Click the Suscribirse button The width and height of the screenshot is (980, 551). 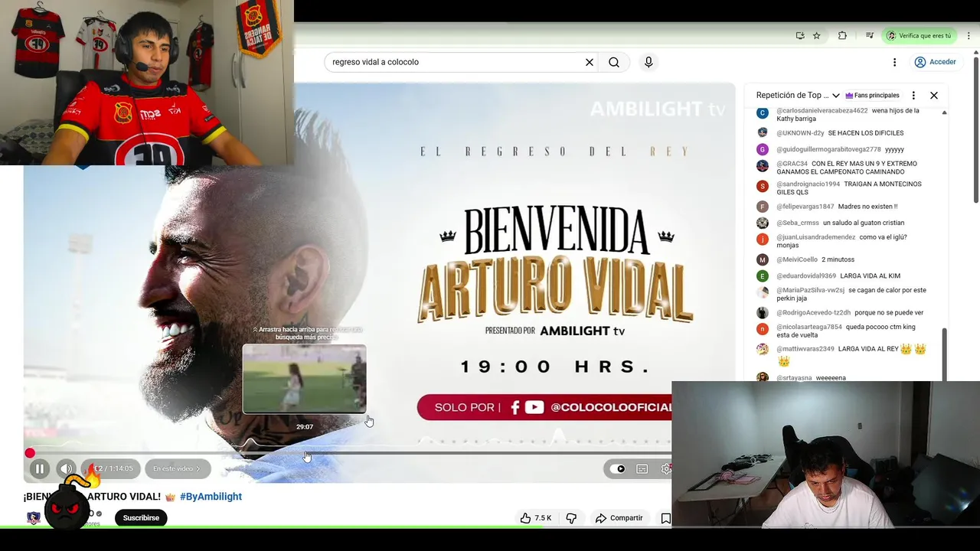coord(141,518)
